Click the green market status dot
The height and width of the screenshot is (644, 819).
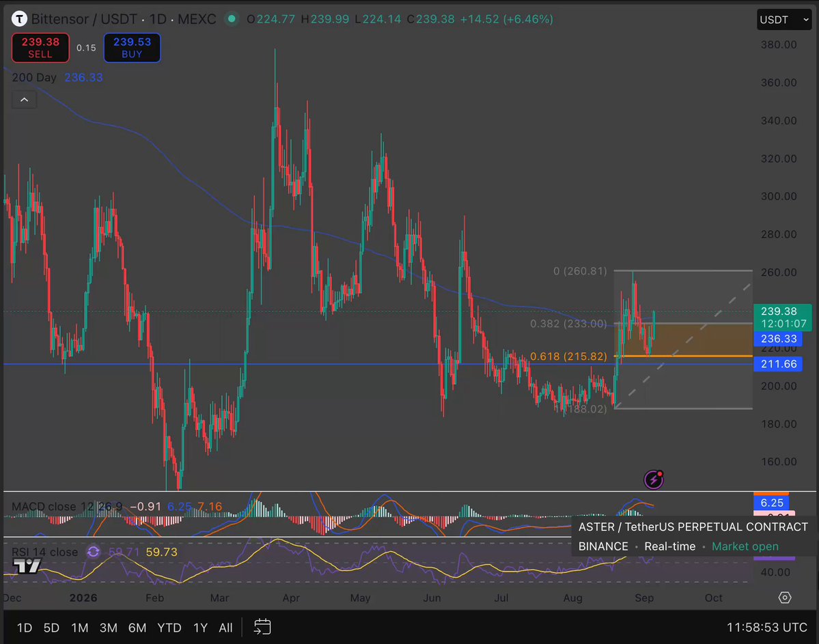coord(232,19)
